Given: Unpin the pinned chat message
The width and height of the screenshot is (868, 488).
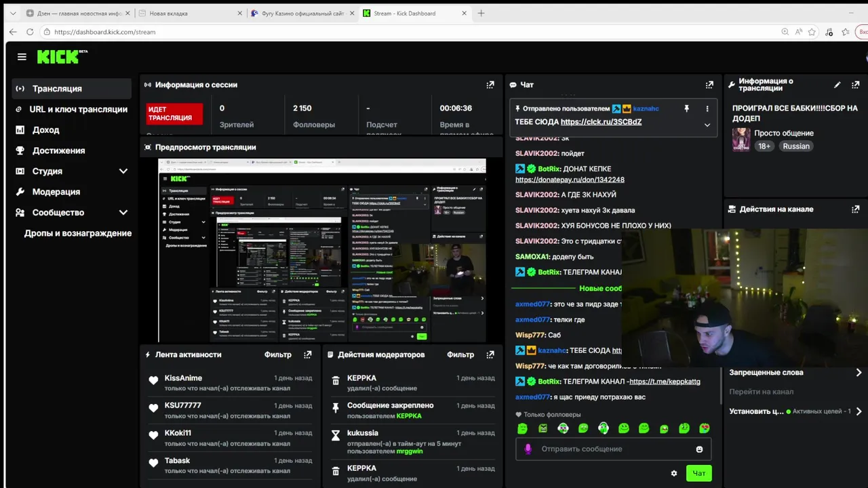Looking at the screenshot, I should [686, 108].
